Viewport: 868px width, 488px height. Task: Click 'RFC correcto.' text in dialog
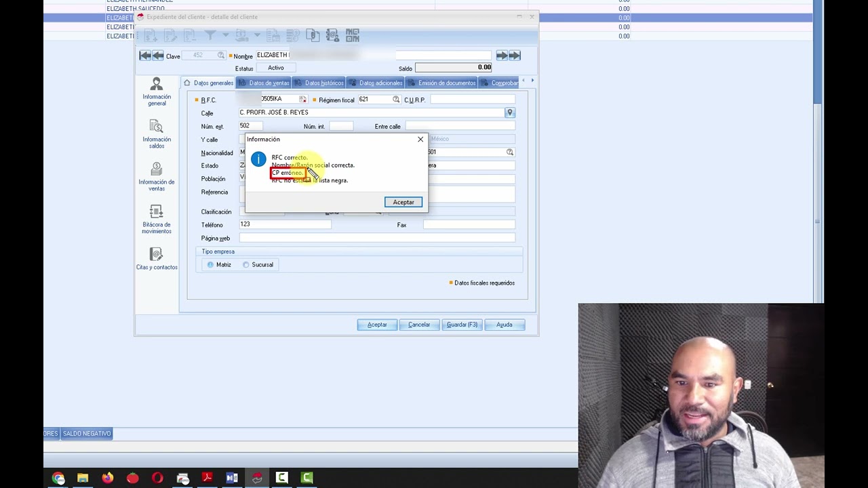pyautogui.click(x=289, y=157)
